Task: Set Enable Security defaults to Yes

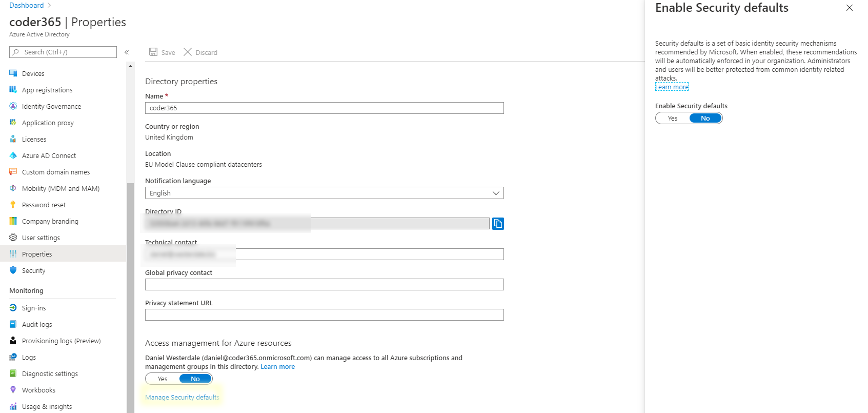Action: (673, 119)
